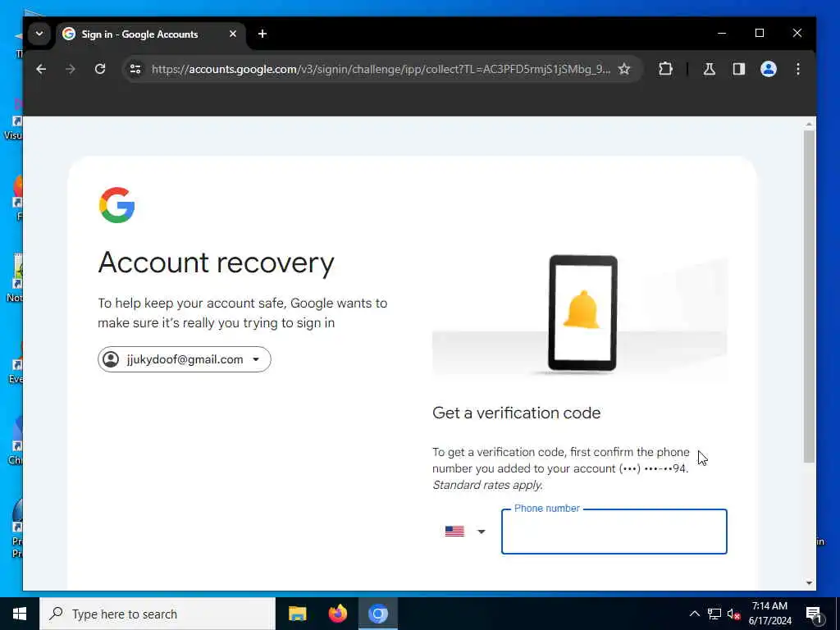Click the forward navigation arrow
The height and width of the screenshot is (630, 840).
coord(71,69)
